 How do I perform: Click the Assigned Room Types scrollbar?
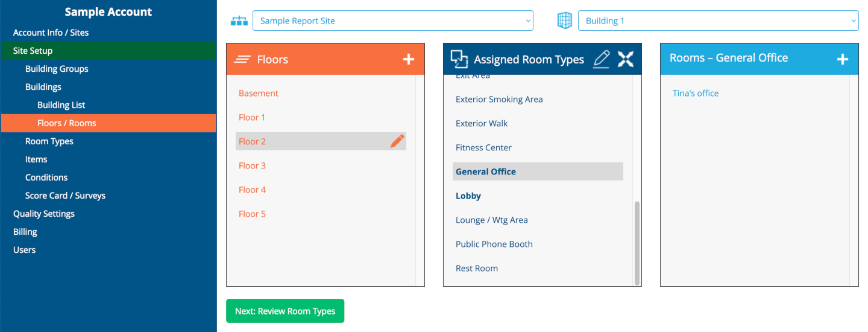tap(637, 241)
